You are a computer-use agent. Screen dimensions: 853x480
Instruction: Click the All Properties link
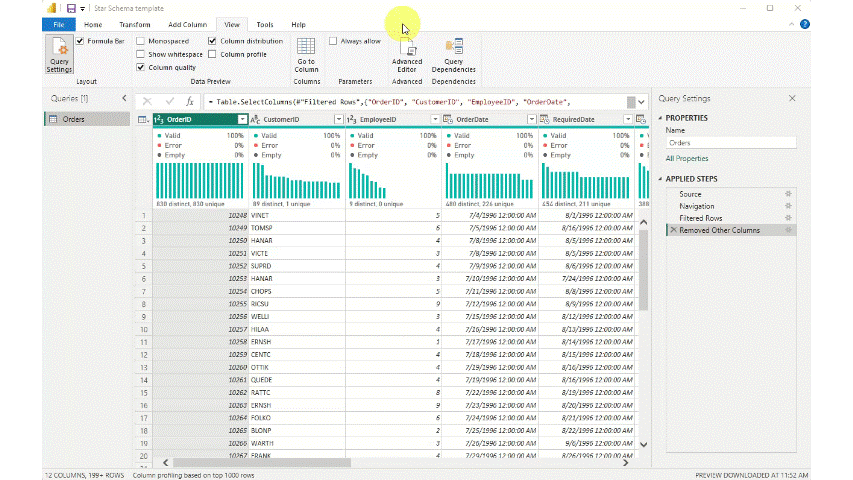click(686, 158)
